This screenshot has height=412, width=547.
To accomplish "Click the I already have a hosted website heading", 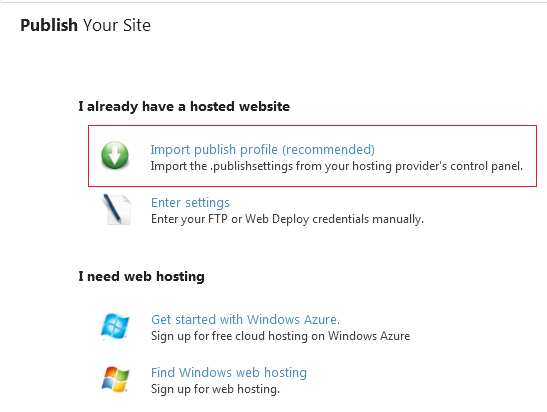I will coord(184,106).
